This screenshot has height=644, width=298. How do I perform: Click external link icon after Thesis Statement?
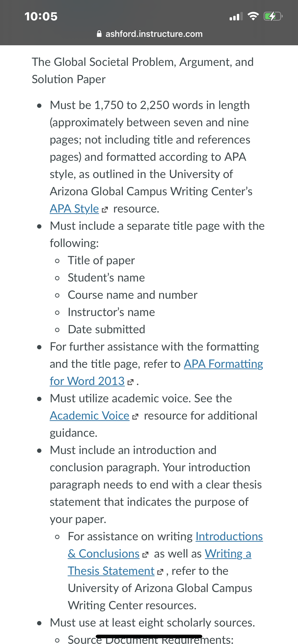pyautogui.click(x=160, y=572)
